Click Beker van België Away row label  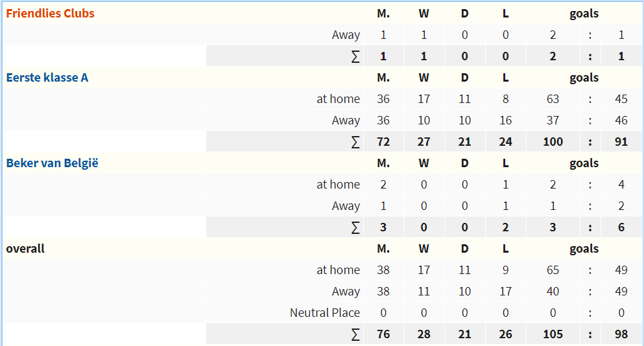(x=346, y=205)
